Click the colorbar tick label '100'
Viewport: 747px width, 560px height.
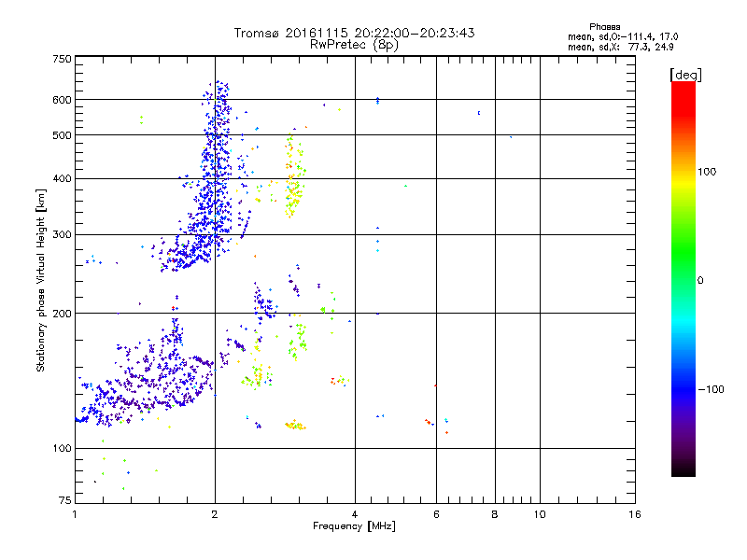(707, 172)
